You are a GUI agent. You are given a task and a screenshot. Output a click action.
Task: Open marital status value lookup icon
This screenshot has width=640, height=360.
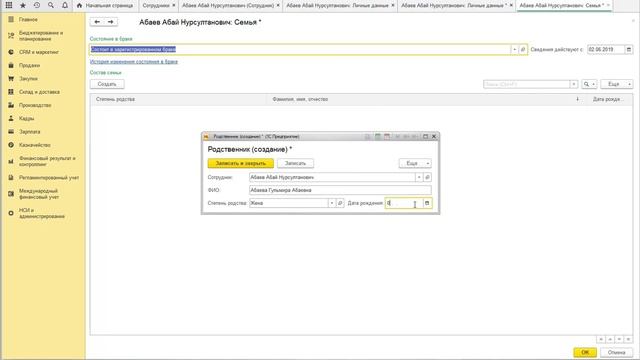coord(523,49)
